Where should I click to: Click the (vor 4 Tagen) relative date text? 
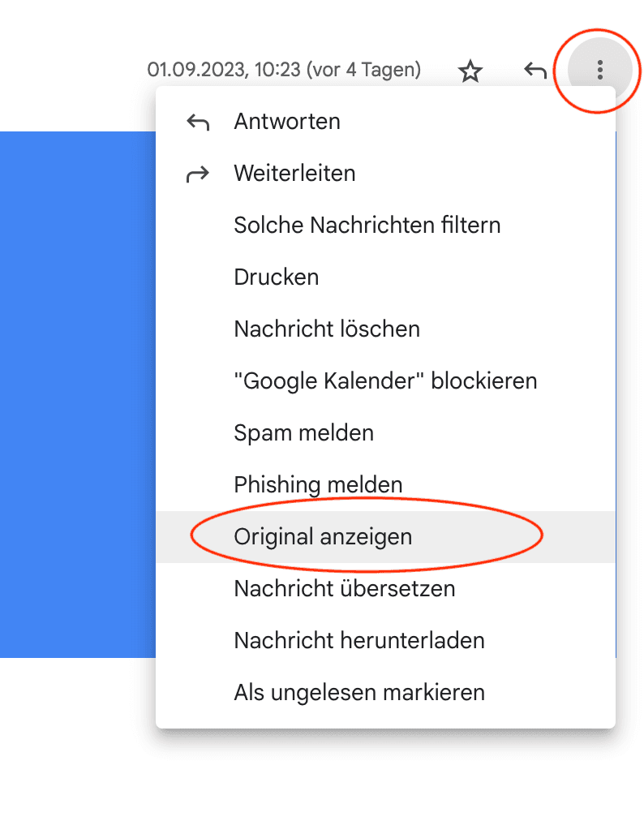tap(363, 70)
